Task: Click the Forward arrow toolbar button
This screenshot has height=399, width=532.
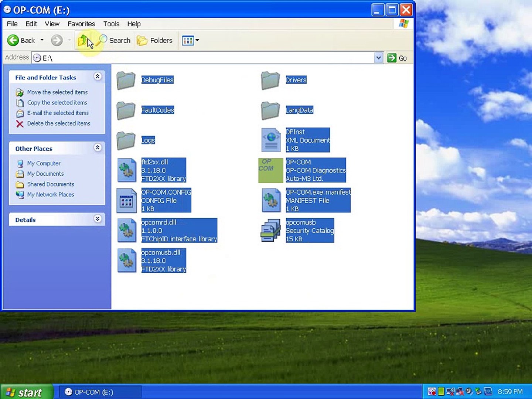Action: pyautogui.click(x=57, y=40)
